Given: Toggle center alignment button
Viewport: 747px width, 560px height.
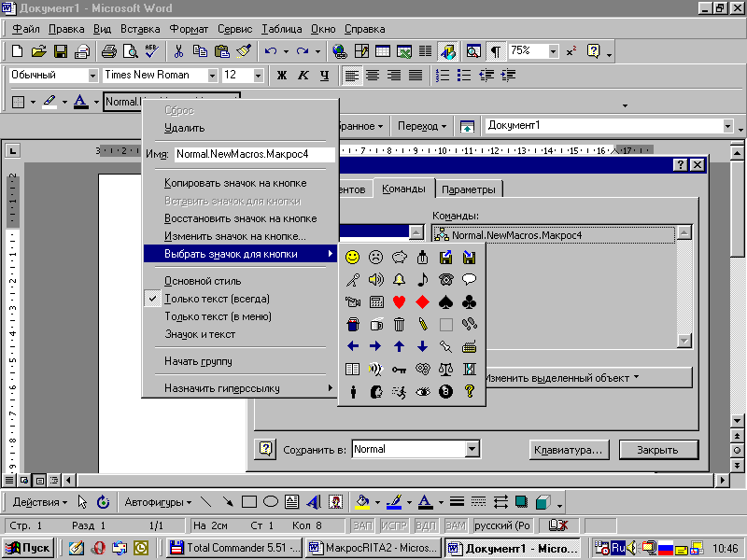Looking at the screenshot, I should [373, 76].
